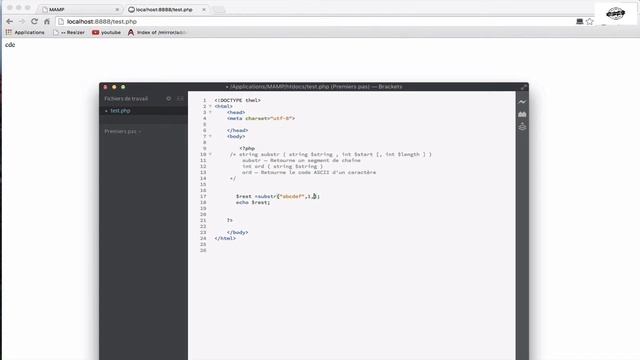
Task: Click the third Brackets right toolbar icon
Action: coord(522,127)
